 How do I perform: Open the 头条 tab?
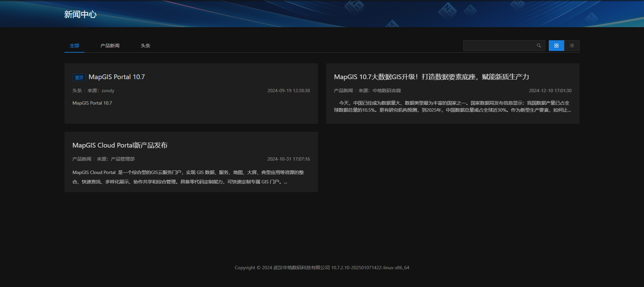coord(146,46)
